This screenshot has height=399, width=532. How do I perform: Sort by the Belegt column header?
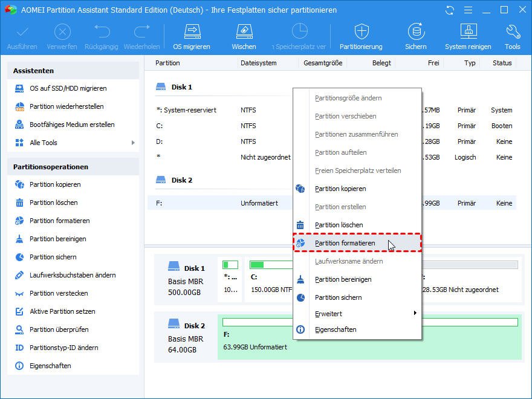381,63
